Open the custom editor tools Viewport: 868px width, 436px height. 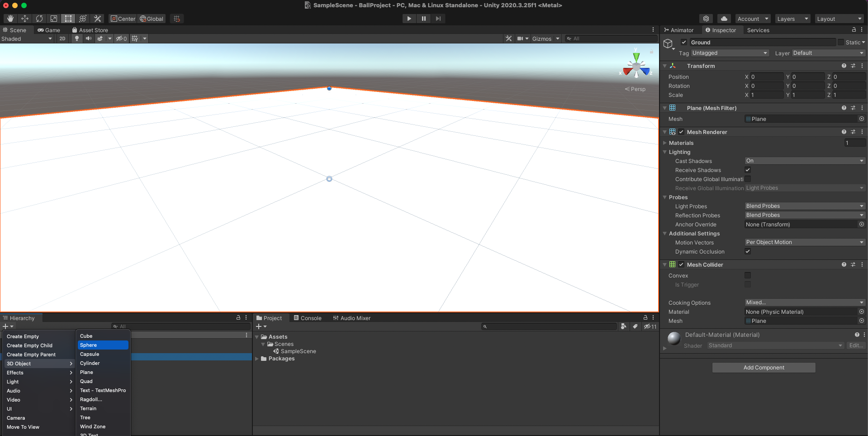(97, 19)
